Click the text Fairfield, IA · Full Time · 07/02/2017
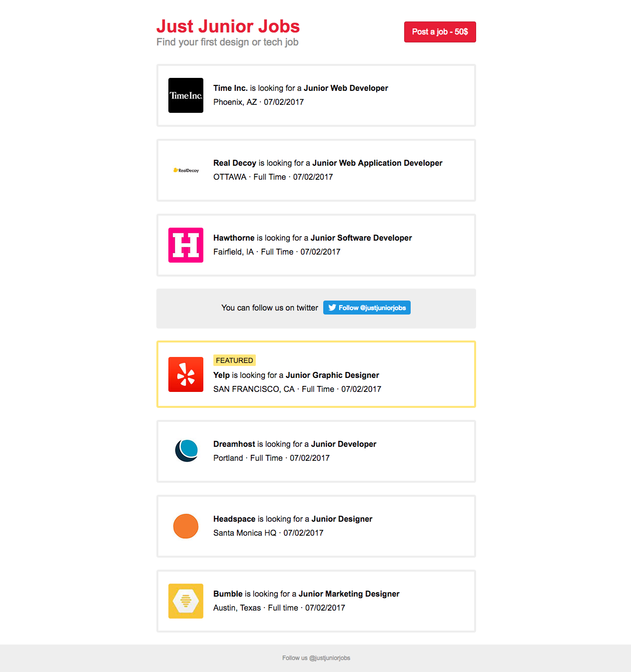This screenshot has height=672, width=631. coord(277,252)
